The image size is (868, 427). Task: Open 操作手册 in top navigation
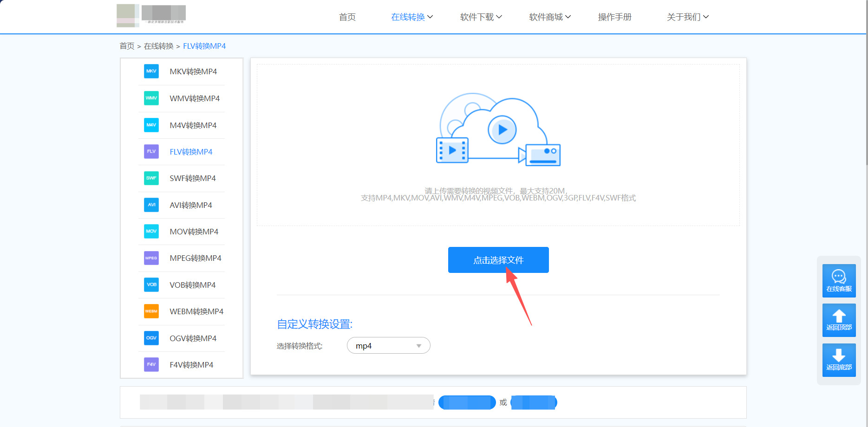pyautogui.click(x=615, y=17)
